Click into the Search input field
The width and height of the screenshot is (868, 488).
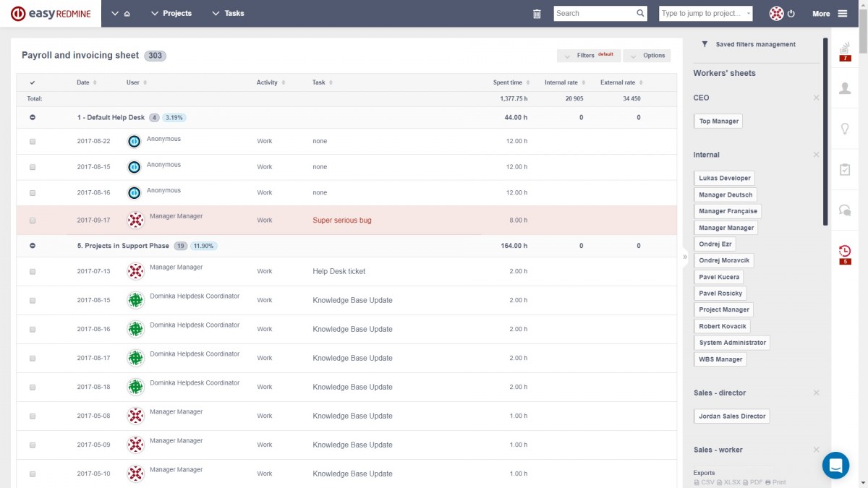594,14
